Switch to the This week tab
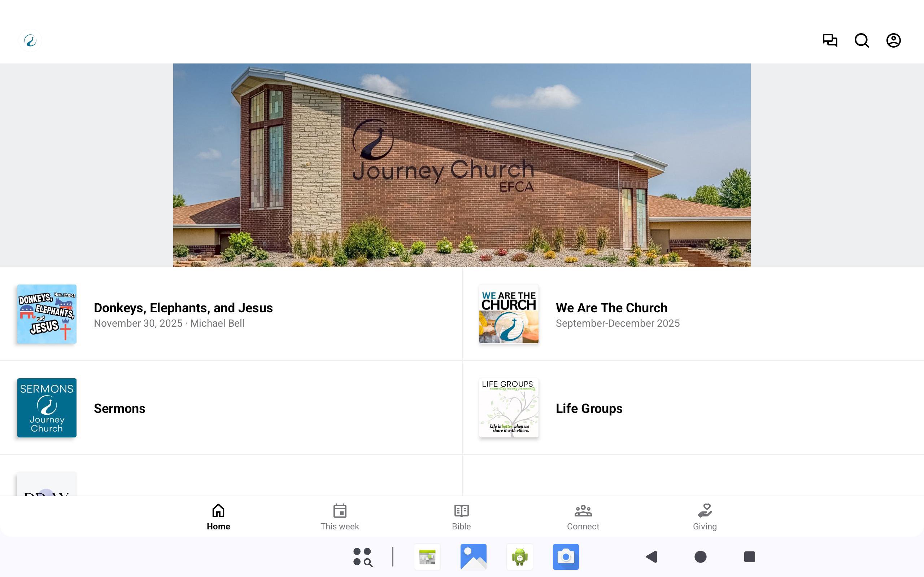 [x=339, y=517]
